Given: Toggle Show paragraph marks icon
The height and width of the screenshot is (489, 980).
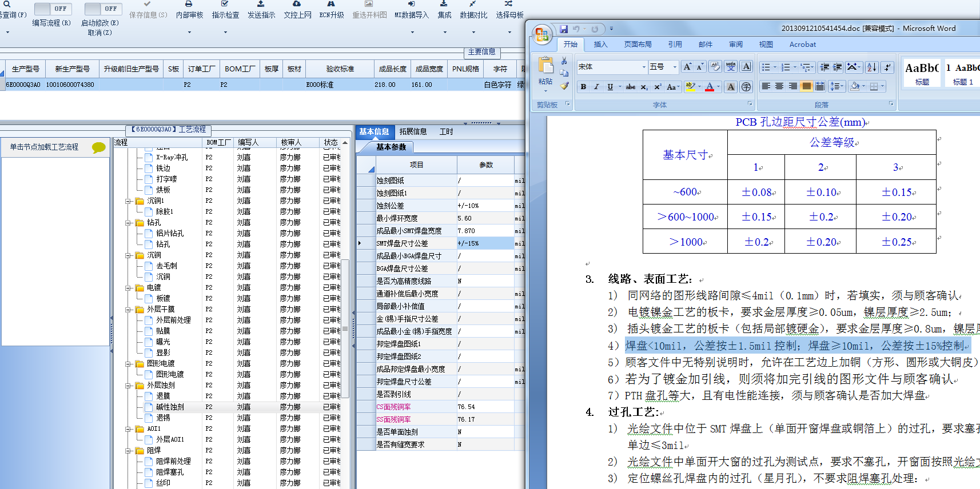Looking at the screenshot, I should click(x=887, y=67).
